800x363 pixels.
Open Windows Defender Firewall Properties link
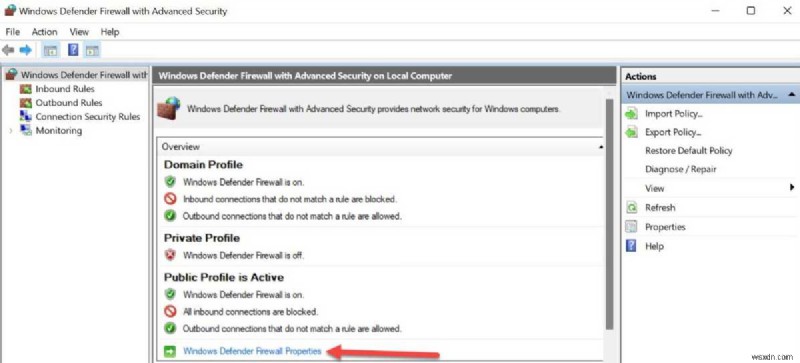pos(252,351)
